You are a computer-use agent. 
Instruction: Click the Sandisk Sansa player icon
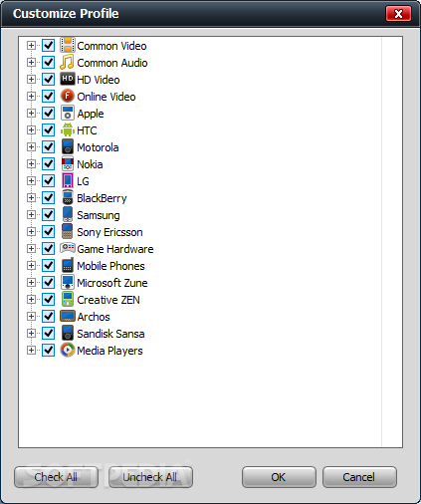[68, 333]
